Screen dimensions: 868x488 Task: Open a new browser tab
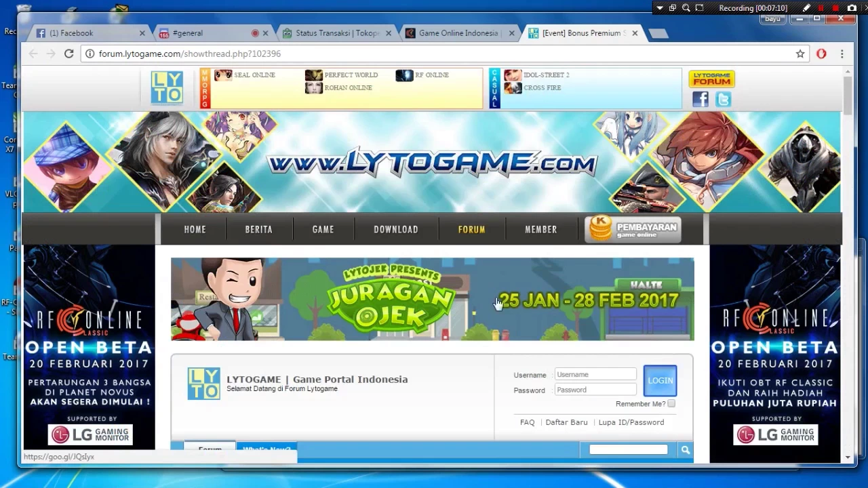coord(657,33)
